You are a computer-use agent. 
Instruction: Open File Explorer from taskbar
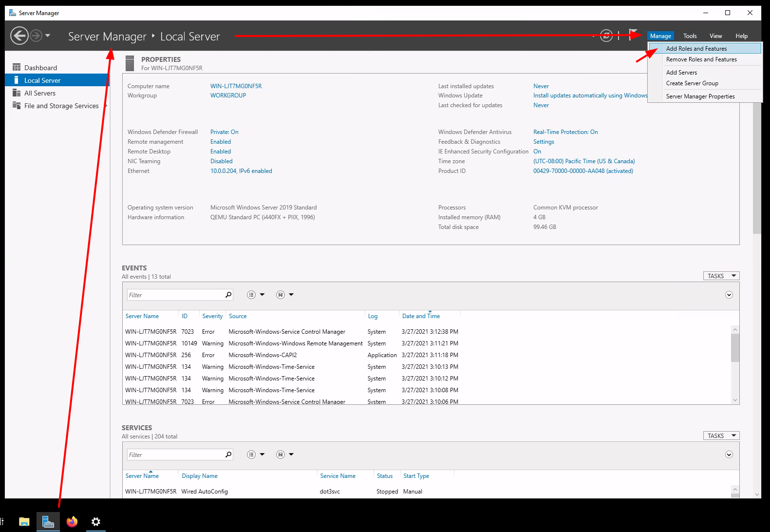click(24, 522)
